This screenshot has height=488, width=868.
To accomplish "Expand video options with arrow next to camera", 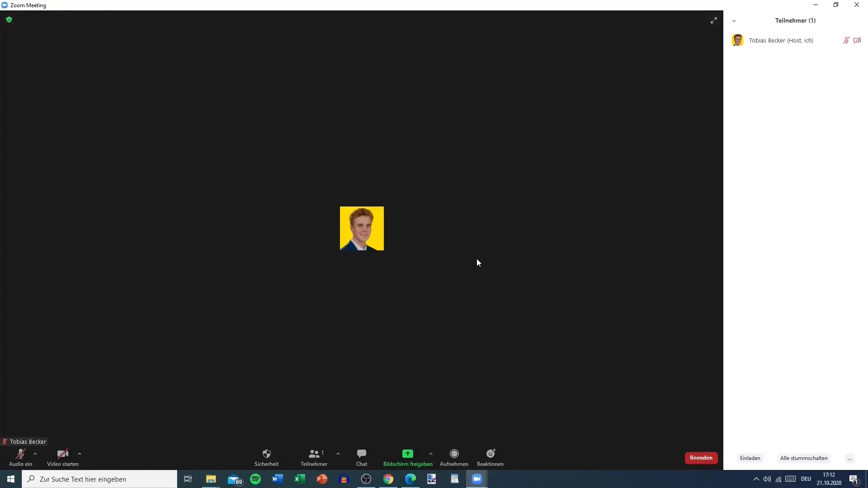I will point(79,454).
